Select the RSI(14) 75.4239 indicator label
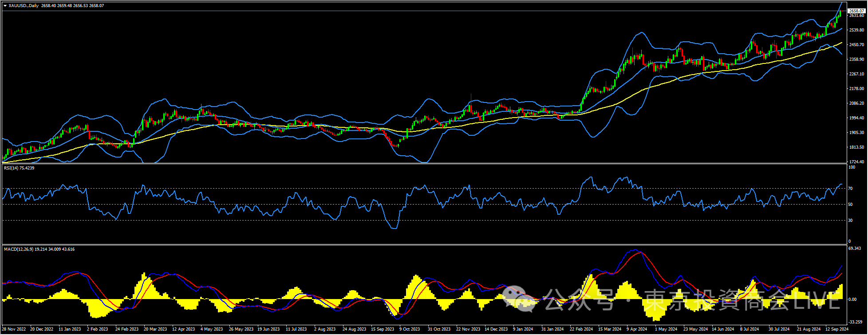The image size is (868, 335). point(19,168)
